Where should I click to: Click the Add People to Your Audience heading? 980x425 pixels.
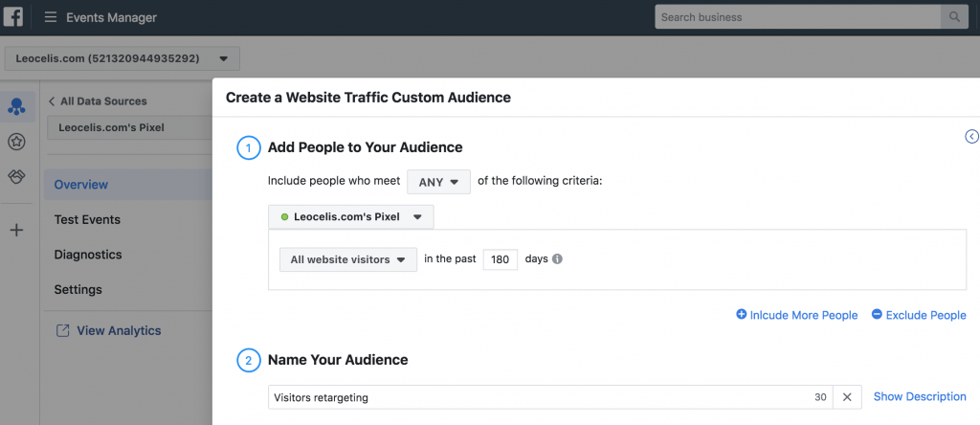coord(365,147)
